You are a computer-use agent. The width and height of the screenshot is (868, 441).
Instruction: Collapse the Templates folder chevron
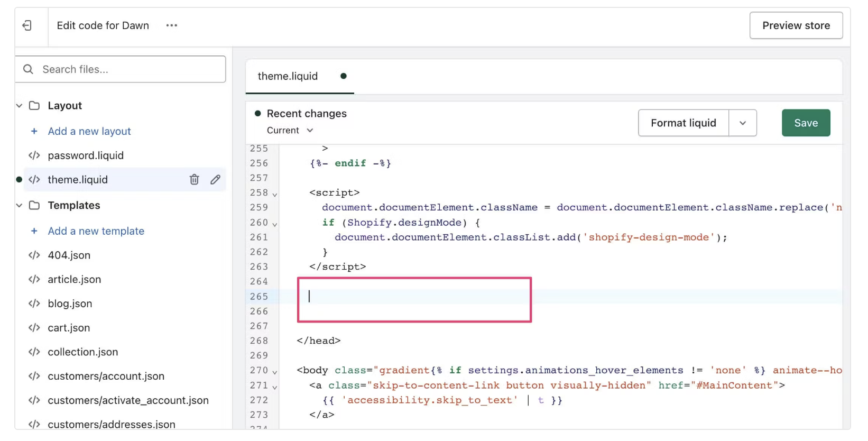tap(19, 205)
